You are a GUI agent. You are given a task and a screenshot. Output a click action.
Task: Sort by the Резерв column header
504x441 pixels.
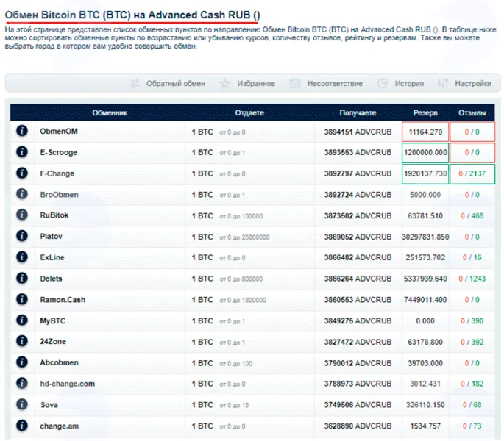(425, 113)
